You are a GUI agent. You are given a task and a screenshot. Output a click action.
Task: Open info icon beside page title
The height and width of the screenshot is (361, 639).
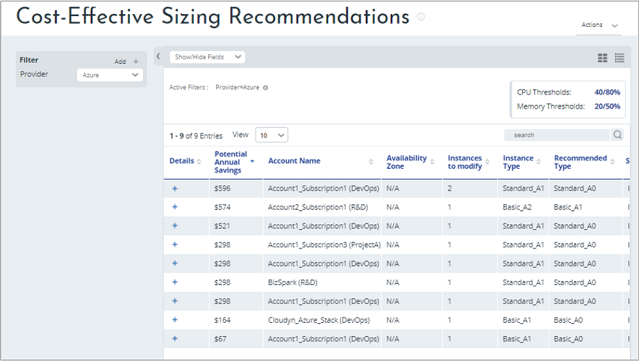pos(421,17)
